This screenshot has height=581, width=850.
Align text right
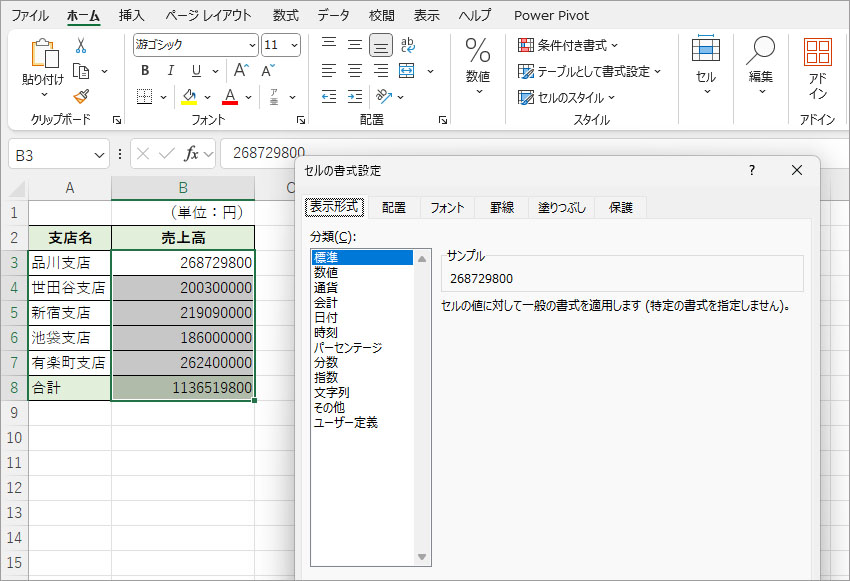tap(381, 70)
